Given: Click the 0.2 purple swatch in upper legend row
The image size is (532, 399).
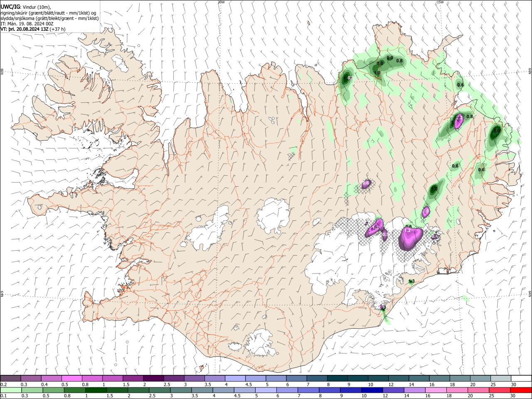Looking at the screenshot, I should pos(10,378).
